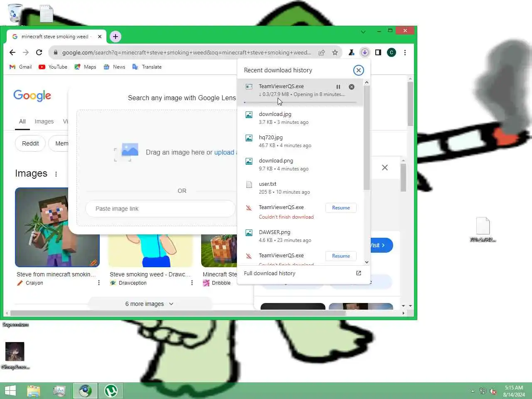The height and width of the screenshot is (399, 532).
Task: Click the downloads list vertical scrollbar
Action: [x=367, y=137]
